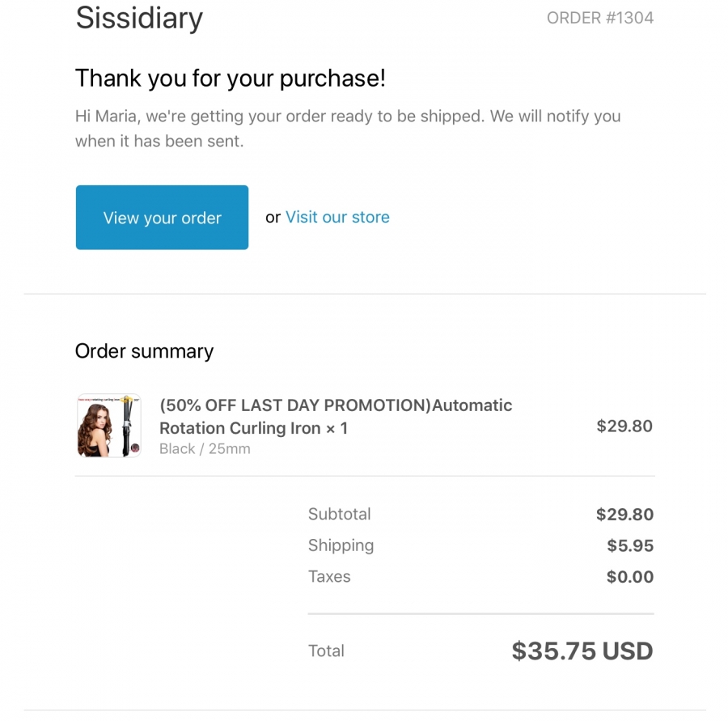Image resolution: width=728 pixels, height=721 pixels.
Task: Click the Subtotal label
Action: click(x=340, y=514)
